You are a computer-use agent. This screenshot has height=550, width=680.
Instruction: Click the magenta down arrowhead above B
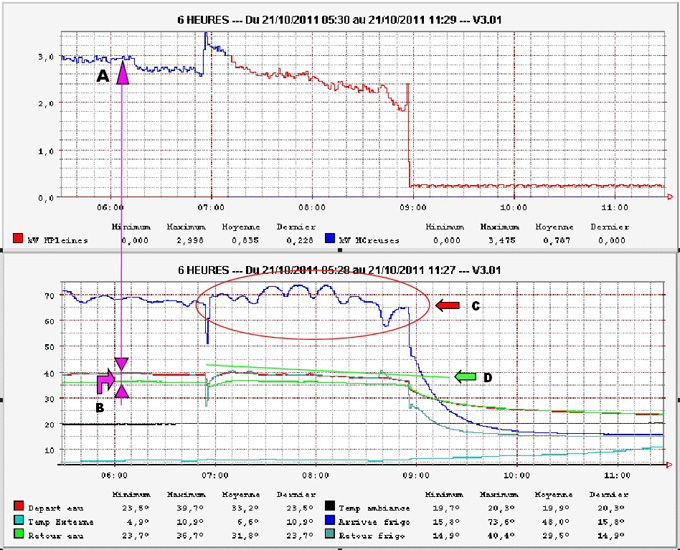[122, 364]
